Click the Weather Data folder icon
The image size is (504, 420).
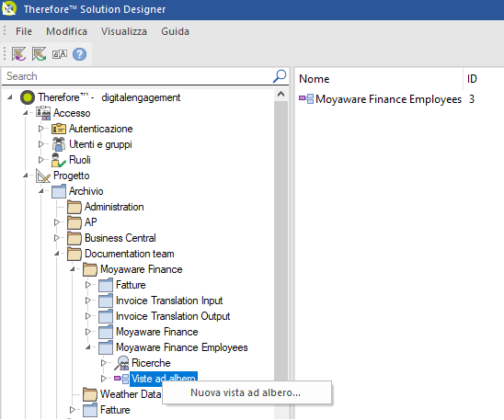[90, 394]
